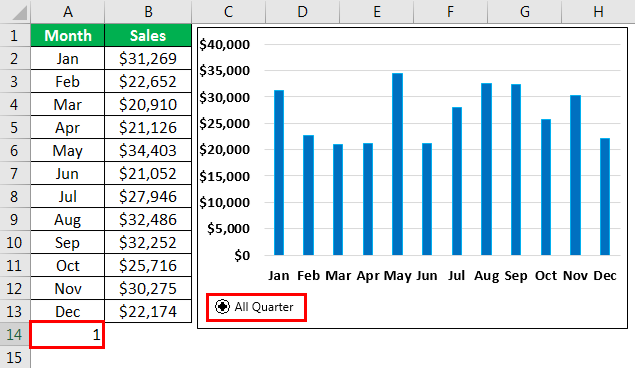Select cell containing Sep in table
This screenshot has height=368, width=635.
68,242
